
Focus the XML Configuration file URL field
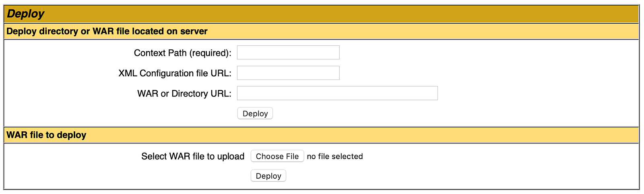coord(288,73)
